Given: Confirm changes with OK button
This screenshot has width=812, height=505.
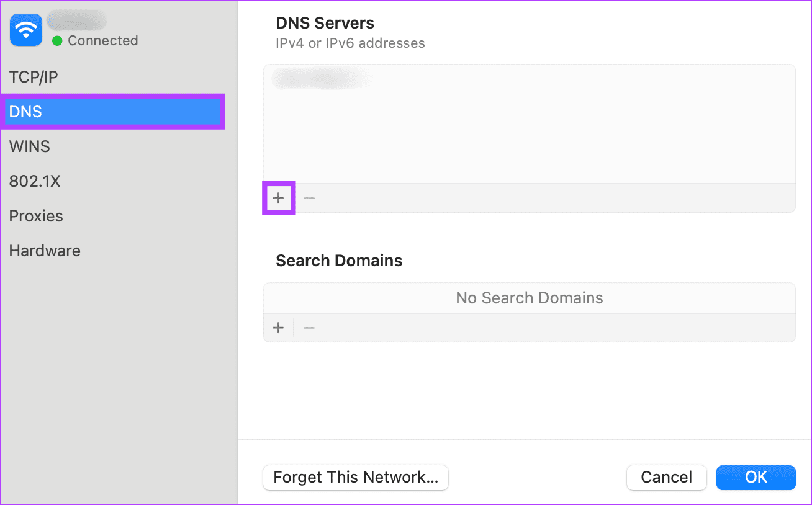Looking at the screenshot, I should (x=756, y=478).
